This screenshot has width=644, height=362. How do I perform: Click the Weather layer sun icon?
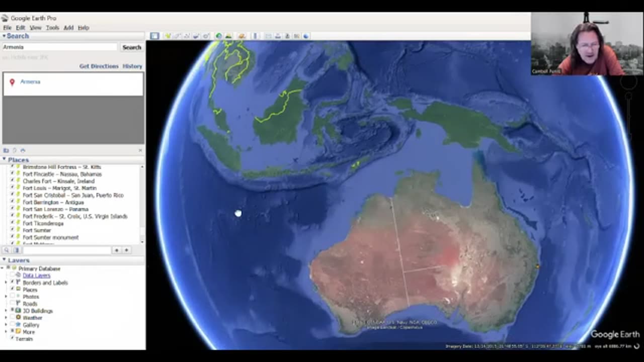coord(18,318)
